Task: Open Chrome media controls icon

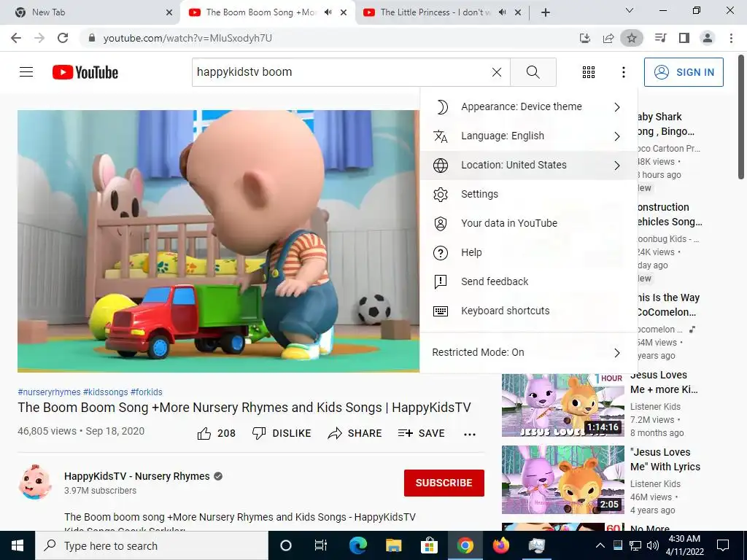Action: (x=660, y=38)
